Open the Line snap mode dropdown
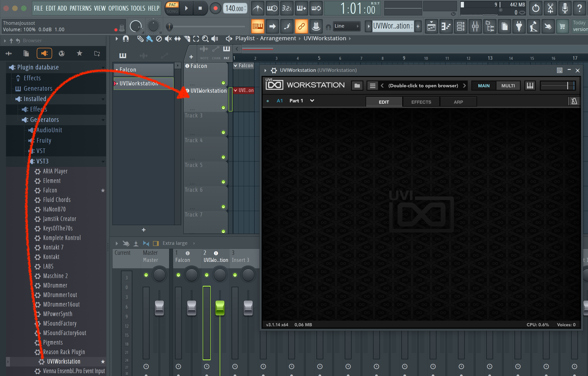Image resolution: width=588 pixels, height=376 pixels. coord(347,26)
